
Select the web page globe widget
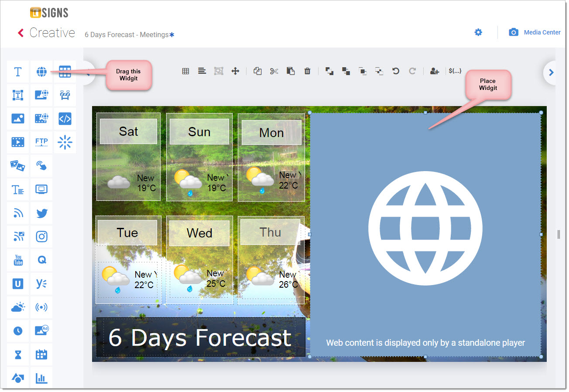click(41, 72)
